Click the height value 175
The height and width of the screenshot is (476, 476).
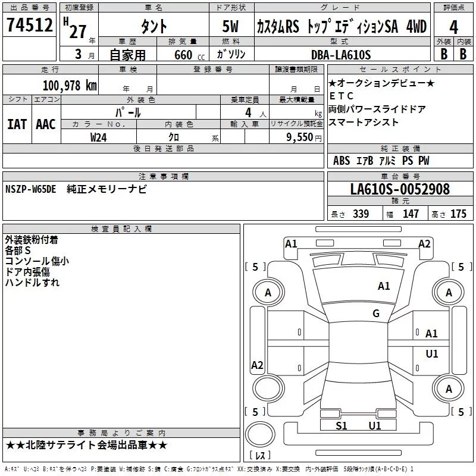(458, 214)
